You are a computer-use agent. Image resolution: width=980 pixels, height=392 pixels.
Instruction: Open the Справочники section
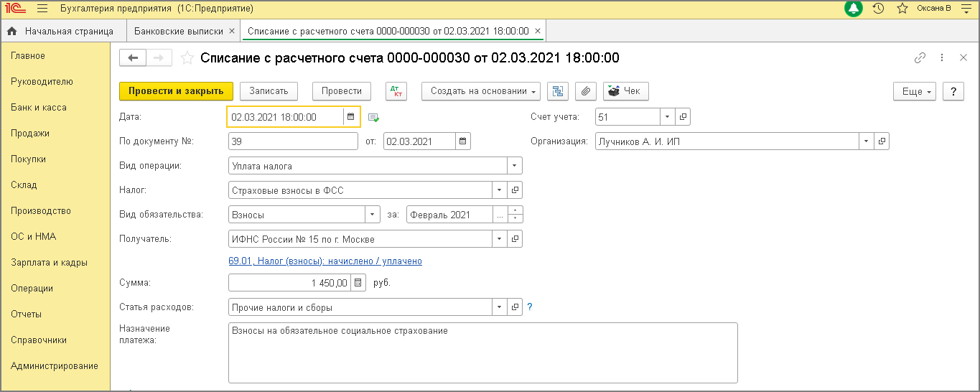pos(39,340)
